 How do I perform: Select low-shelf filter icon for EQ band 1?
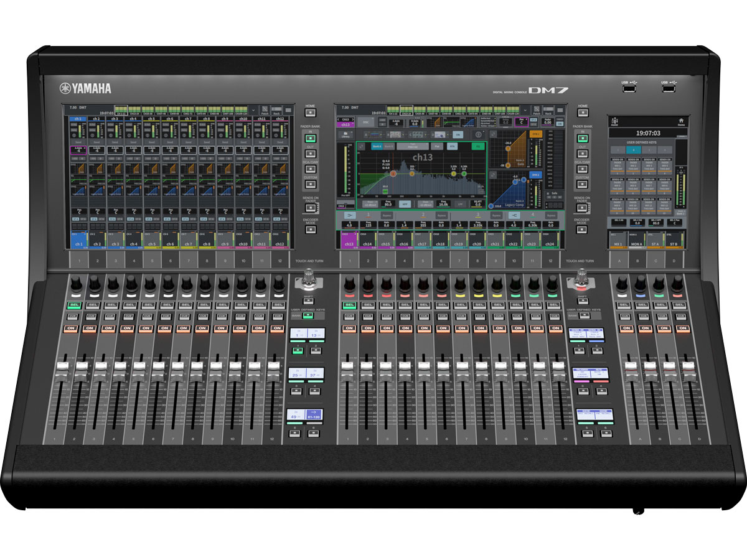(350, 215)
